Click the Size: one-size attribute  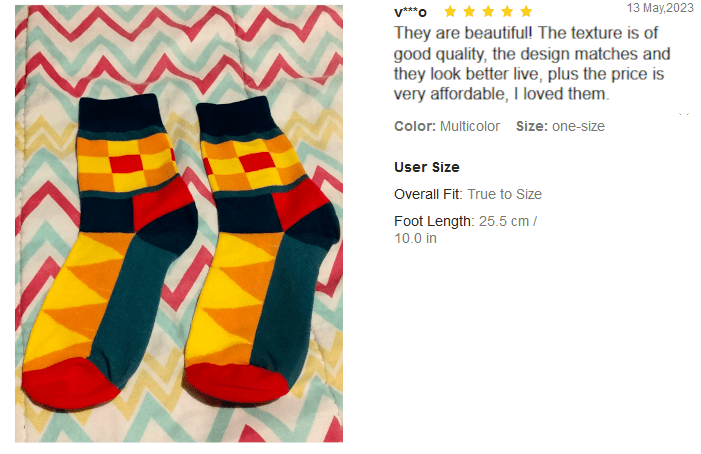[560, 127]
